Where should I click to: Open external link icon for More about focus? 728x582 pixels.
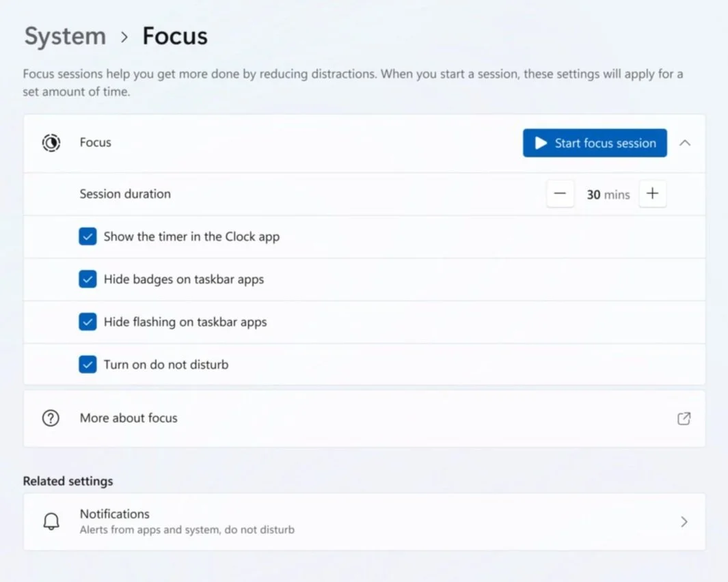coord(684,419)
